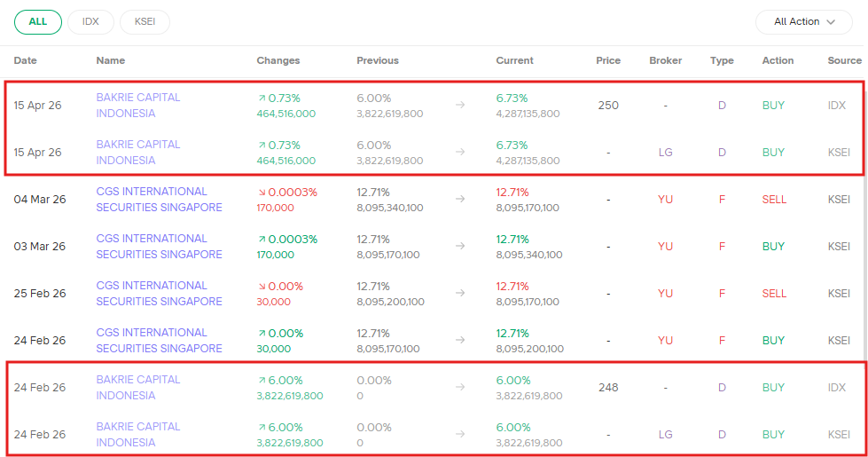
Task: Open Bakrie Capital Indonesia in 15 Apr KSEI row
Action: pyautogui.click(x=138, y=153)
